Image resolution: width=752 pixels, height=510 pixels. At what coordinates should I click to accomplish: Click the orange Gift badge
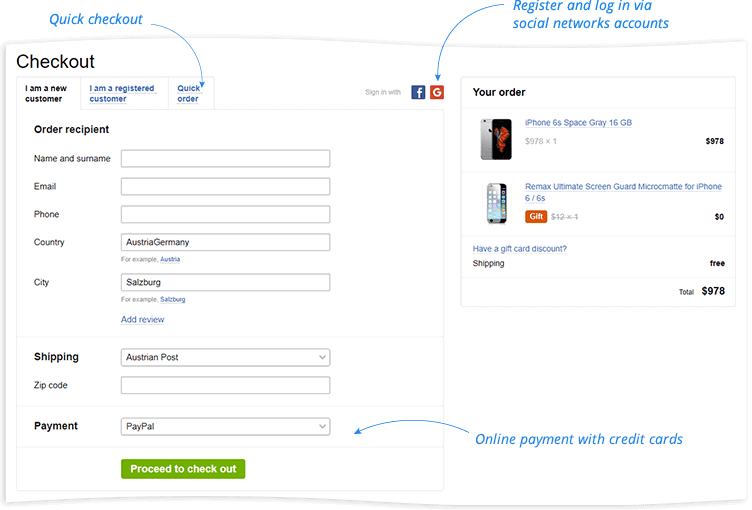click(x=536, y=216)
